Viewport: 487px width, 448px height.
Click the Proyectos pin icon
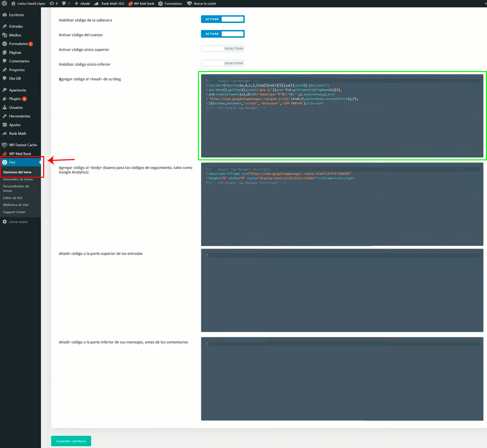pyautogui.click(x=5, y=70)
